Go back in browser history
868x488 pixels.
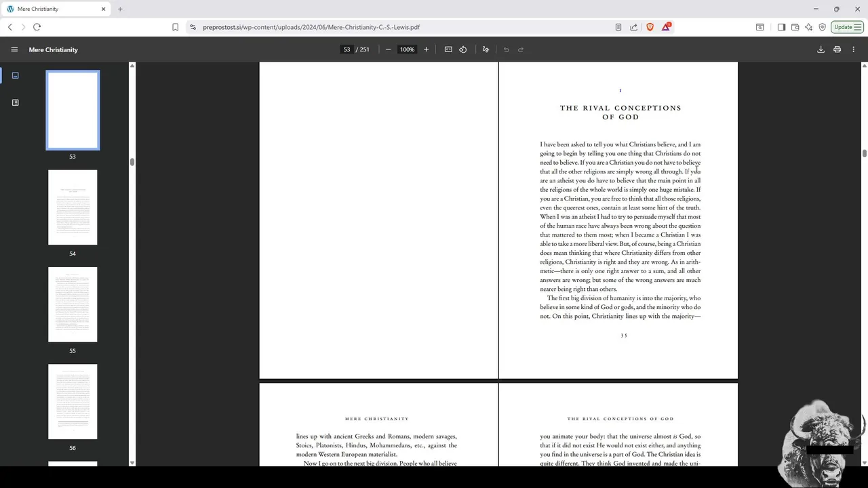pos(10,27)
